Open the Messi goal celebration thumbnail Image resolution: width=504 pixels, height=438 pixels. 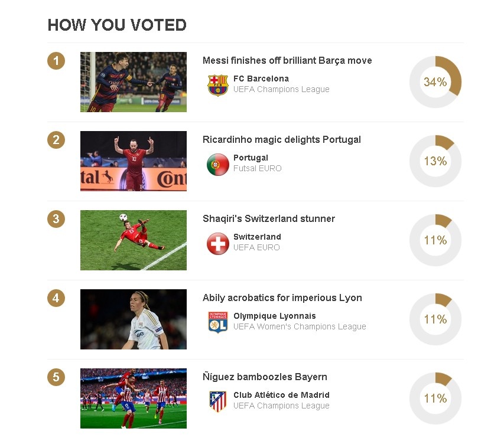click(134, 82)
